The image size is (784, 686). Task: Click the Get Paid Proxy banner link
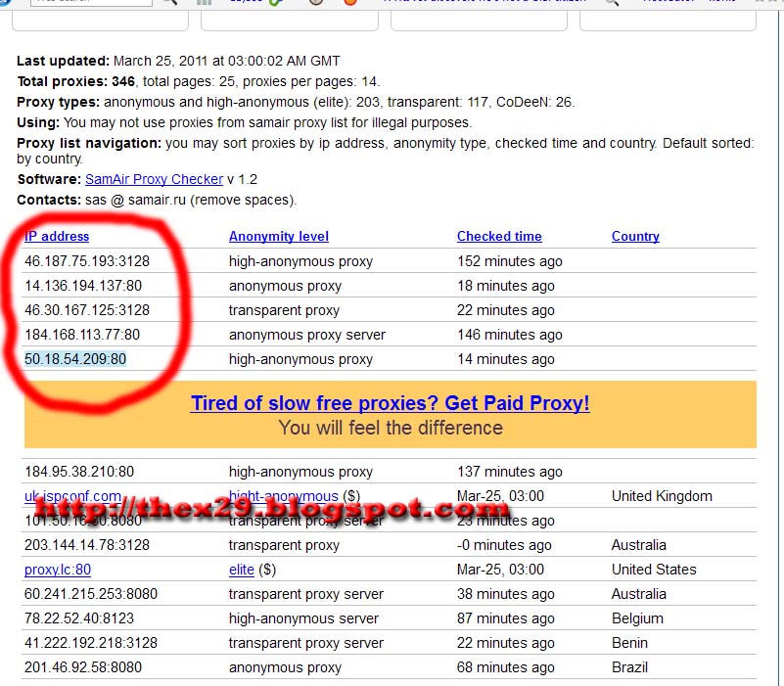(390, 403)
